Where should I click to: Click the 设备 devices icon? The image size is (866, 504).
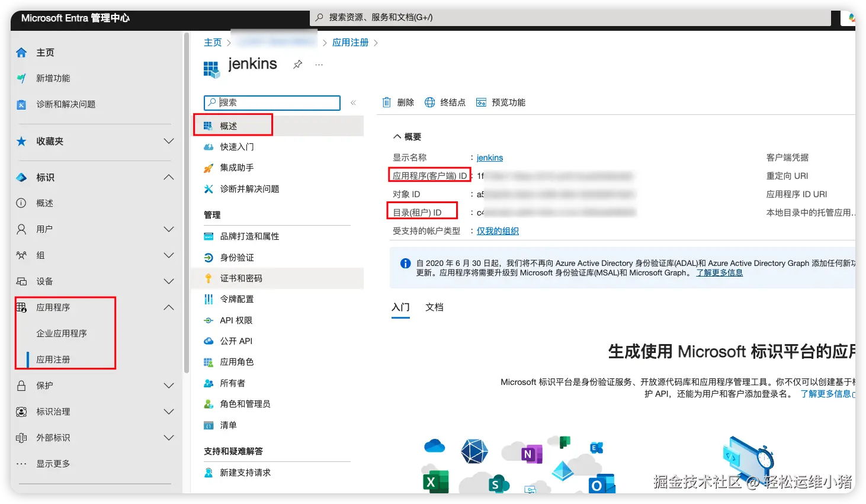pos(21,281)
